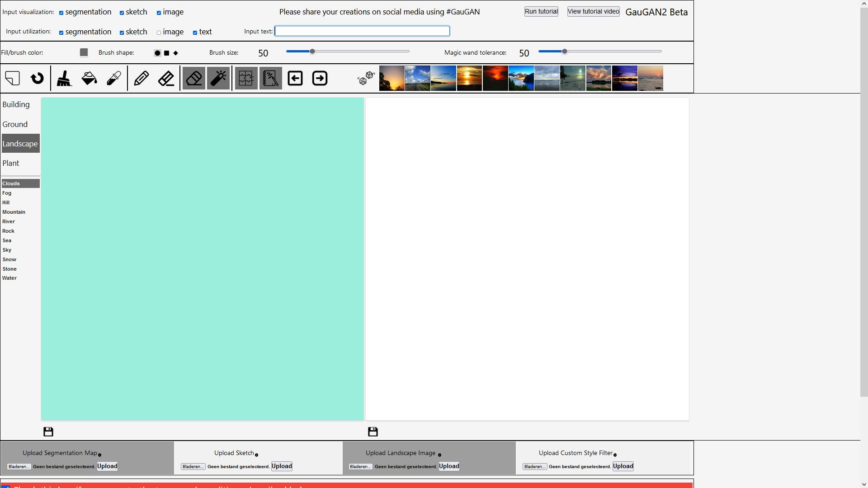Screen dimensions: 868x488
Task: Select the paint bucket fill tool
Action: [89, 78]
